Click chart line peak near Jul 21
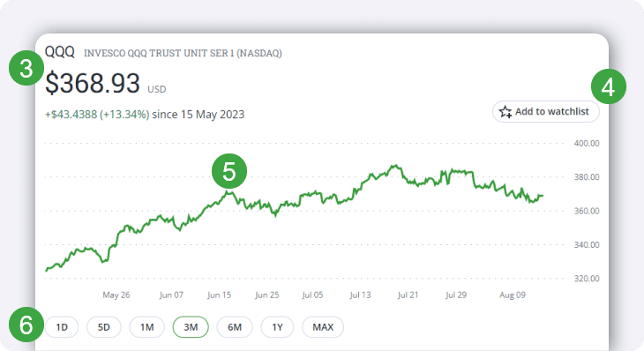644x351 pixels. click(x=395, y=166)
